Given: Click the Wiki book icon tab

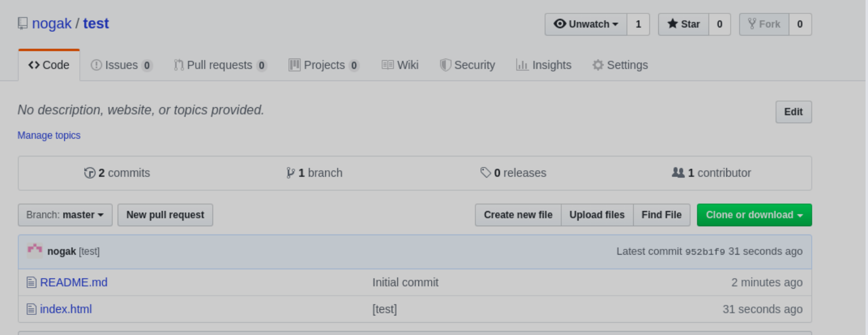Looking at the screenshot, I should point(388,65).
